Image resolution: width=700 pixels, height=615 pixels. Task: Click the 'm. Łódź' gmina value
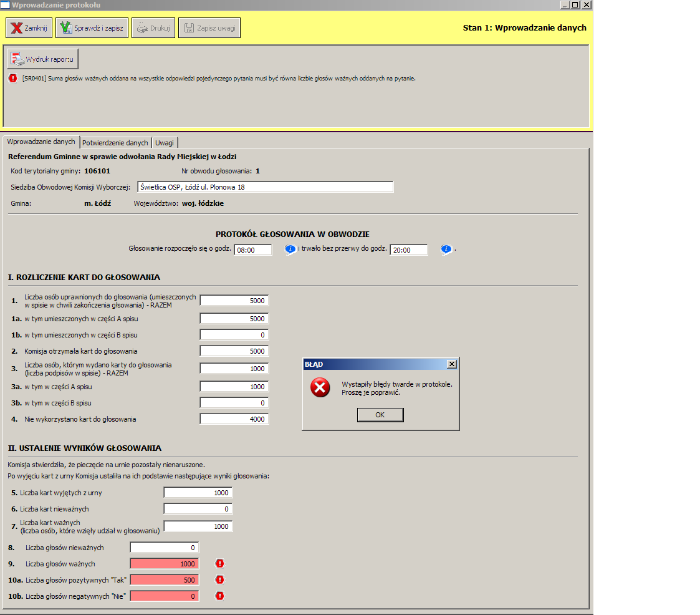click(98, 203)
